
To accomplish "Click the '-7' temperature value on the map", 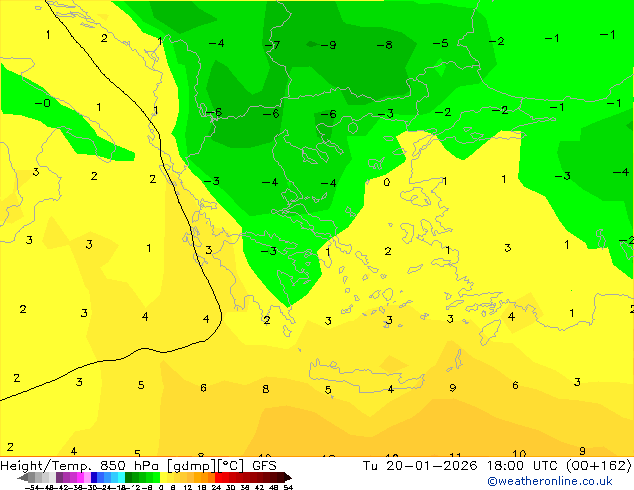I will click(272, 44).
